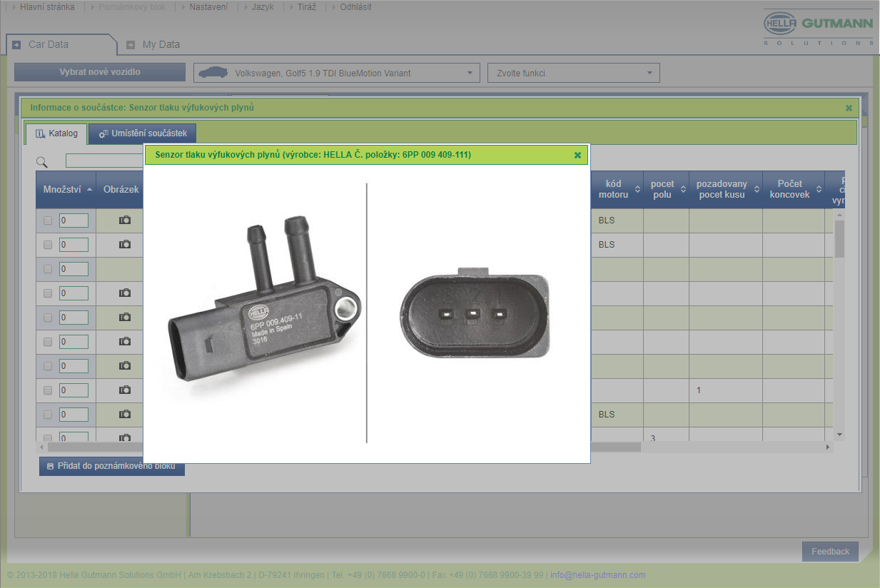Screen dimensions: 880x588
Task: Click sort arrows on pozadovany pocet kusu column
Action: click(756, 189)
